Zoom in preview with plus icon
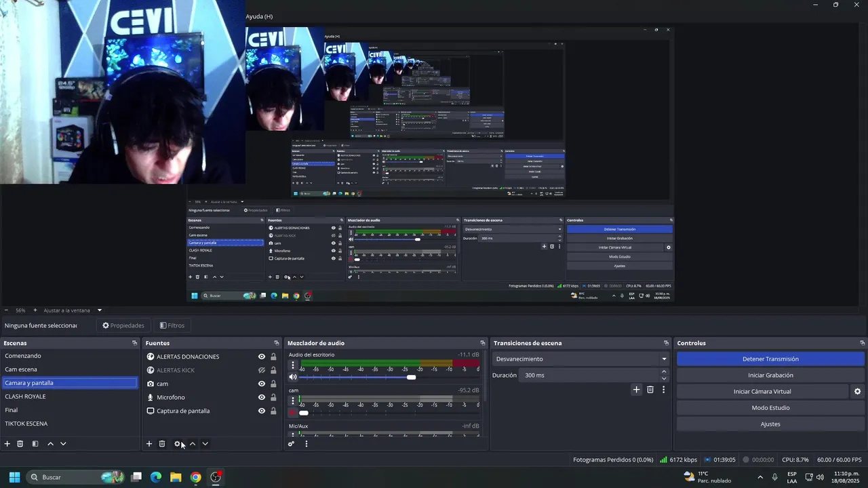 pyautogui.click(x=35, y=310)
